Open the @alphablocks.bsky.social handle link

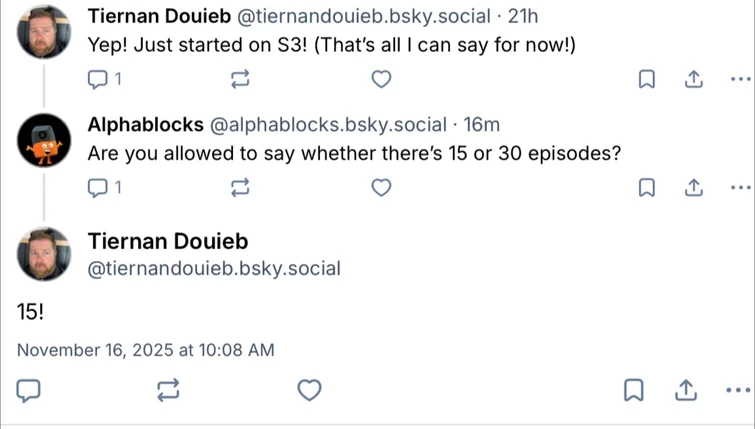(327, 125)
